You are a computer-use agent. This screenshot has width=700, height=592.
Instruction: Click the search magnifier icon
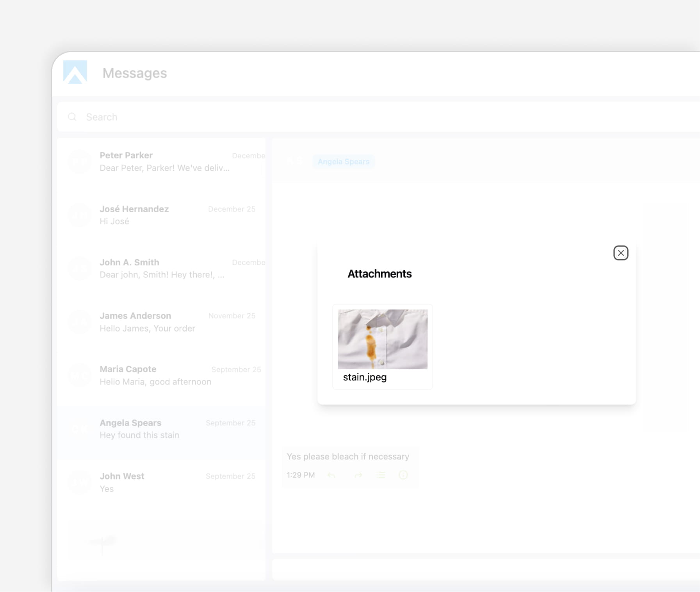click(x=72, y=117)
